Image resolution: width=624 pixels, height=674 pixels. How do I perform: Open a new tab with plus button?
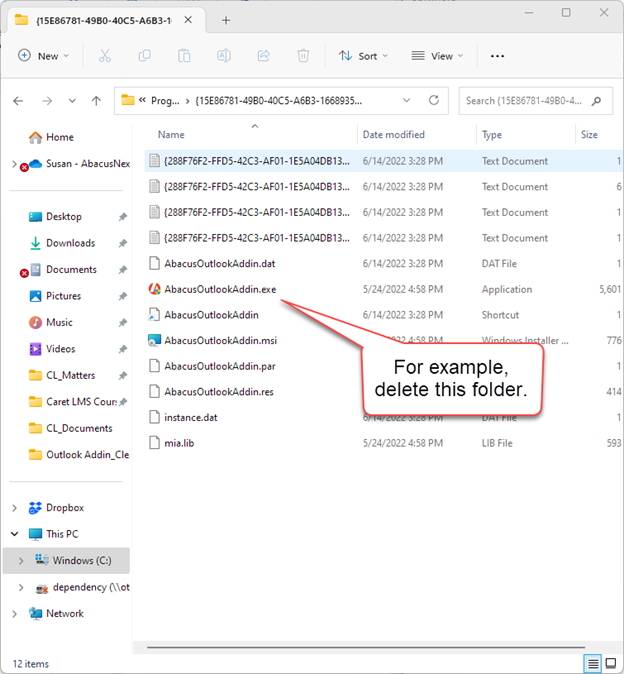[x=226, y=19]
